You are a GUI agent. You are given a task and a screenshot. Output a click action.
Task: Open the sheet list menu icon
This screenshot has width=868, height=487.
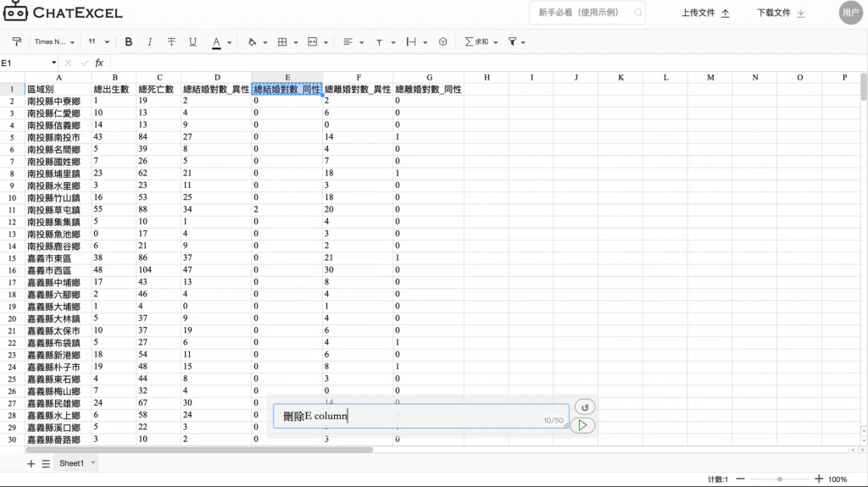[x=46, y=464]
